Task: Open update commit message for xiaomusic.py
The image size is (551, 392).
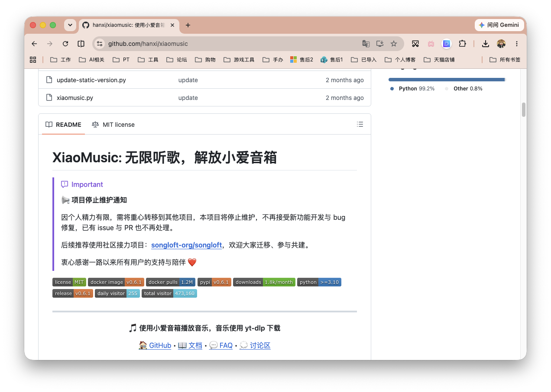Action: point(188,98)
